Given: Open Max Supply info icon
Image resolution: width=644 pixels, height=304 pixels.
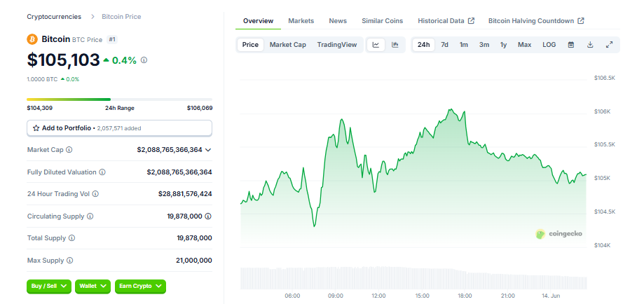Looking at the screenshot, I should pos(70,261).
